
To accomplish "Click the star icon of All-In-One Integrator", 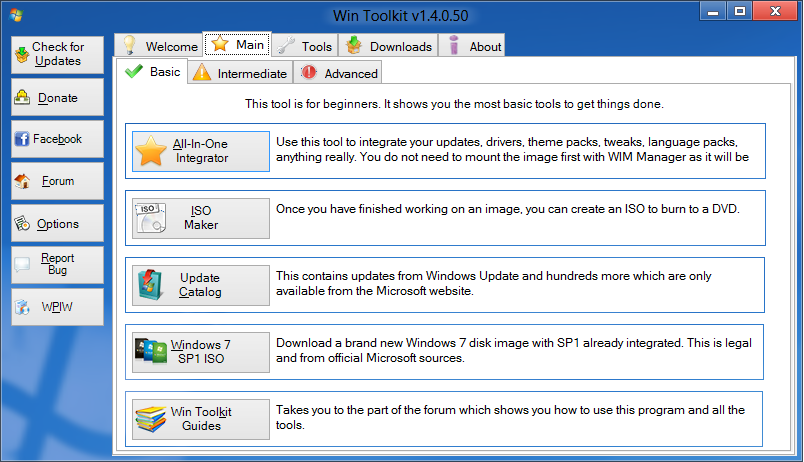I will (151, 151).
